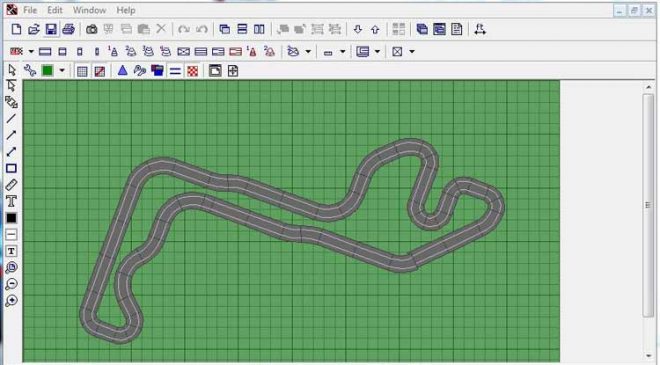
Task: Open track settings with wrench icon
Action: point(30,70)
